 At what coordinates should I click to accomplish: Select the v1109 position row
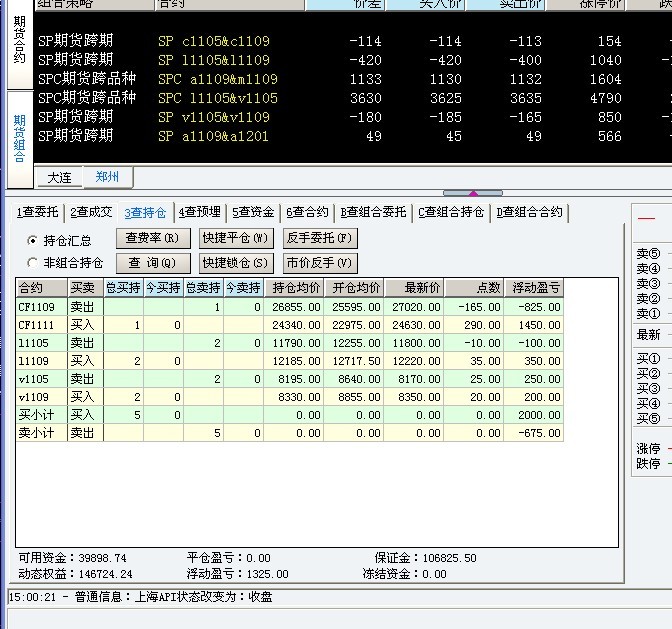[289, 397]
